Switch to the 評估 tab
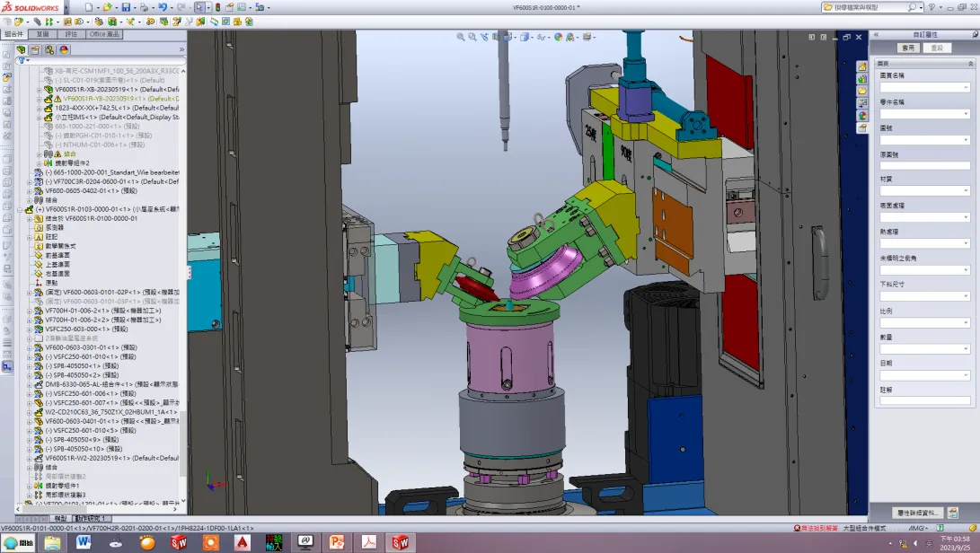 coord(71,34)
